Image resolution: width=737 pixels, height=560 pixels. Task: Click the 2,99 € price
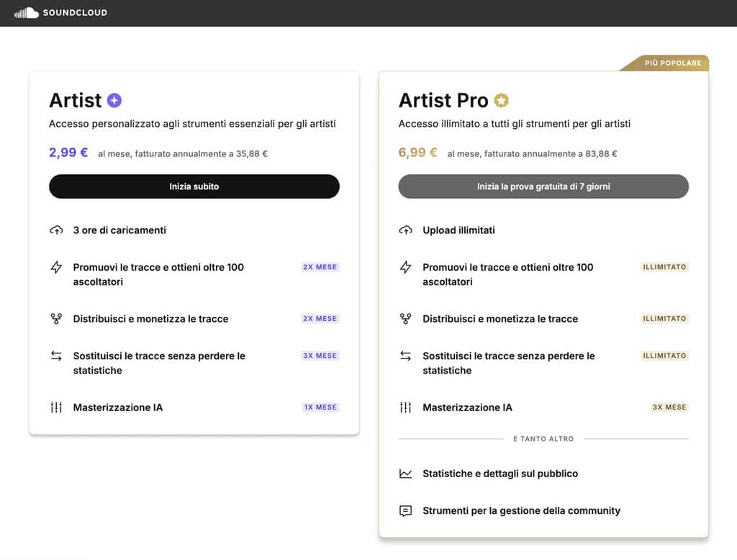coord(68,153)
